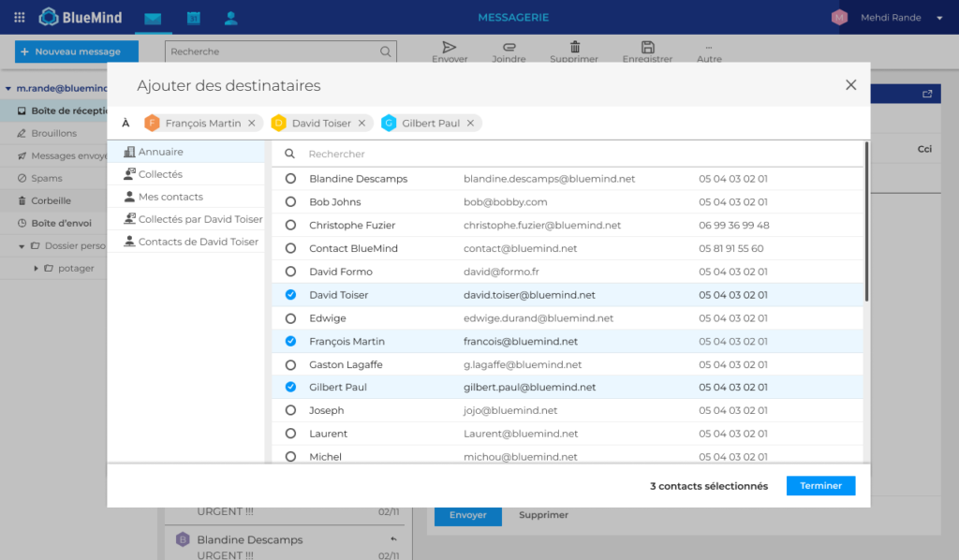Remove Gilbert Paul from recipient list
The image size is (959, 560).
click(x=470, y=124)
